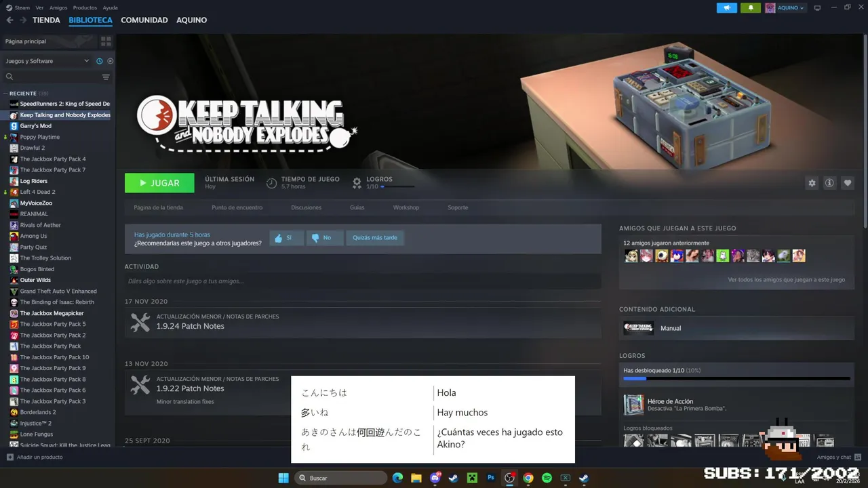Open Punto de encuentro link
The width and height of the screenshot is (868, 488).
tap(237, 207)
